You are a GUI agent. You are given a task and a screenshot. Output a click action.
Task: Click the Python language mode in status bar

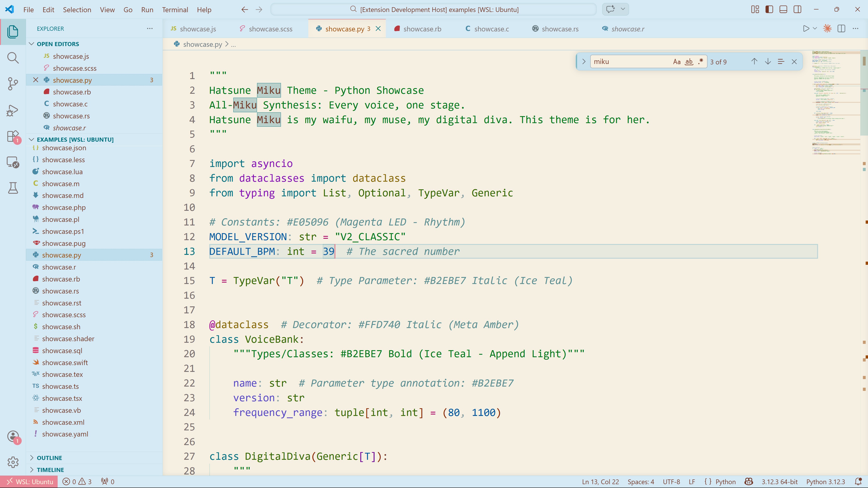(x=725, y=482)
